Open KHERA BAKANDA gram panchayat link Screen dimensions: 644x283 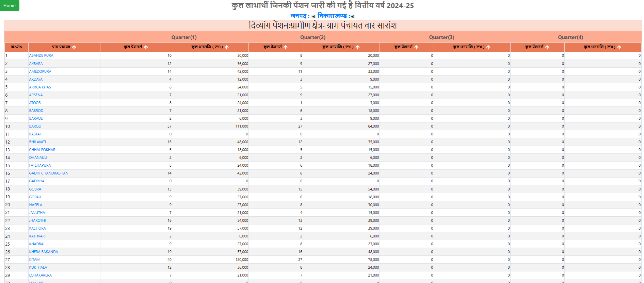[x=44, y=252]
